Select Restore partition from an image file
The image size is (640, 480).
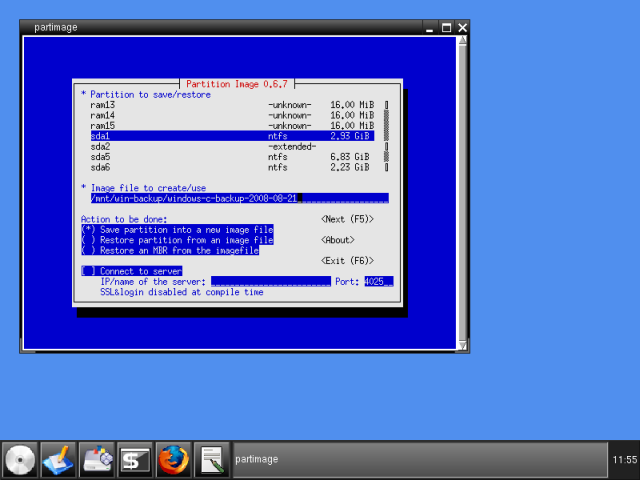[x=177, y=240]
